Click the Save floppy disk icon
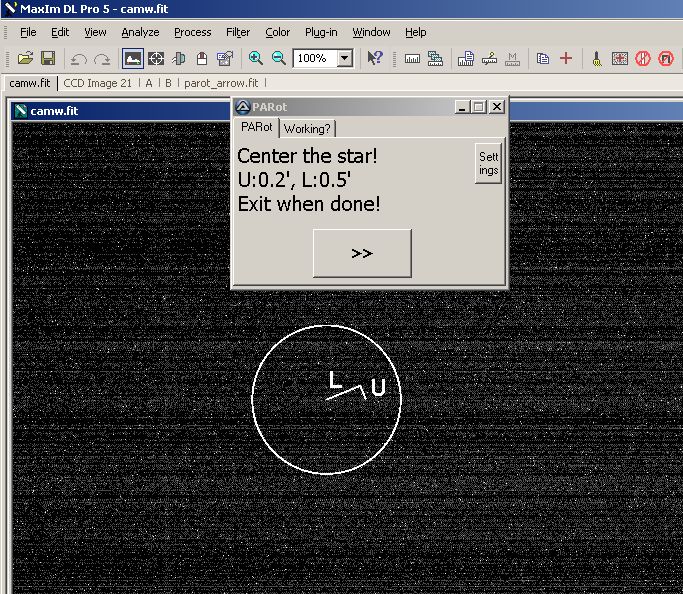Image resolution: width=683 pixels, height=594 pixels. 48,58
